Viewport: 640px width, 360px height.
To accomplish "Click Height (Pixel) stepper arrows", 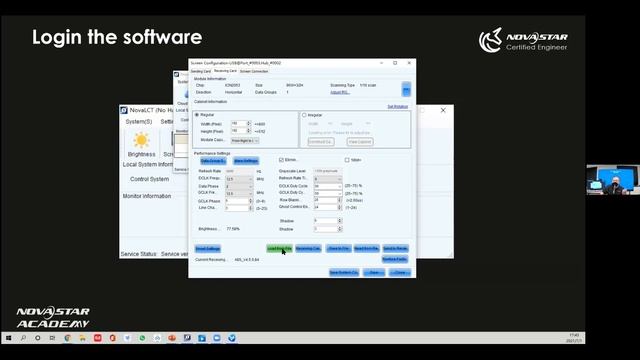I will point(249,131).
